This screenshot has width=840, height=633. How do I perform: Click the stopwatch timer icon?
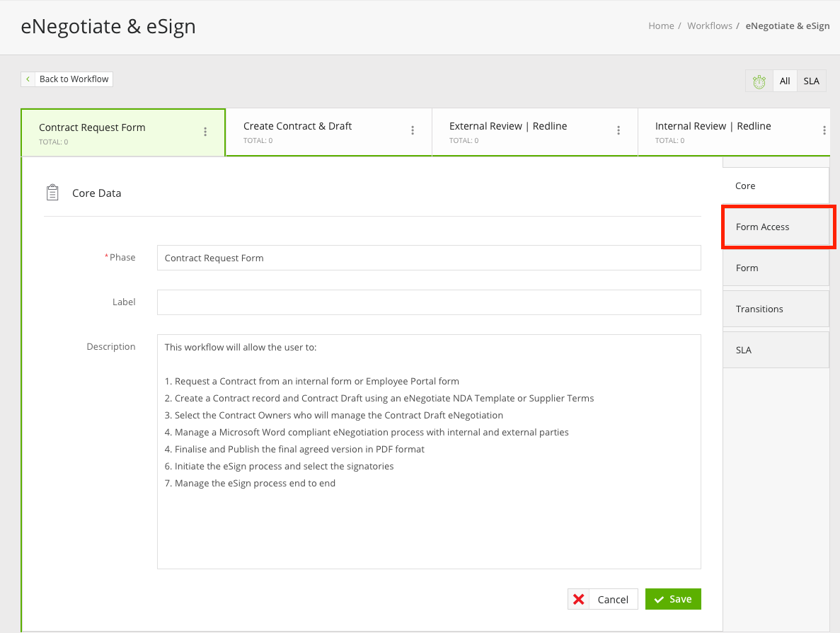tap(759, 81)
